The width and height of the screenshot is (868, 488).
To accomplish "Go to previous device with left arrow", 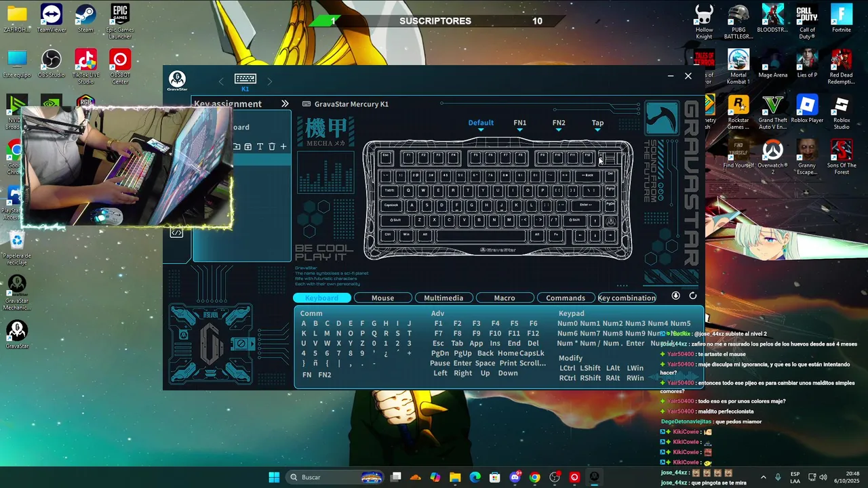I will [x=221, y=81].
